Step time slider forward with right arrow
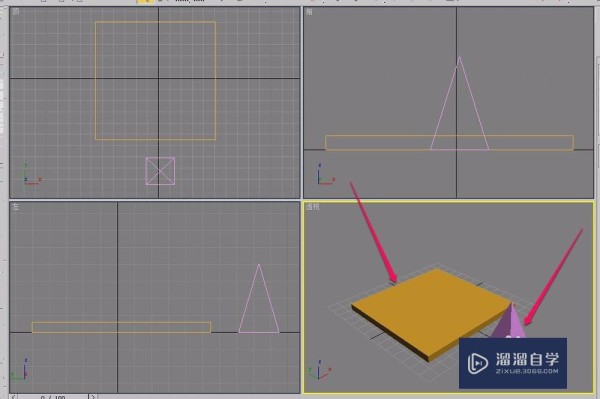The height and width of the screenshot is (399, 600). coord(93,397)
